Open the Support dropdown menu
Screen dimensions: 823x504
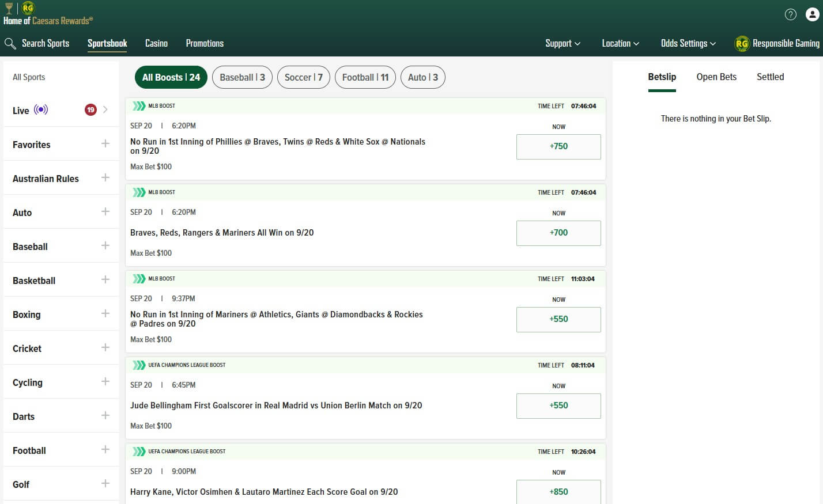tap(562, 43)
